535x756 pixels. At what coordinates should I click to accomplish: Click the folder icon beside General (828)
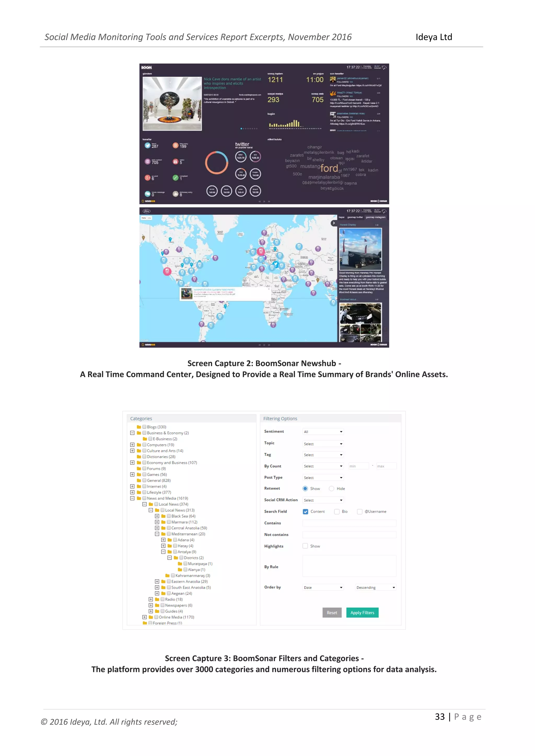point(139,480)
